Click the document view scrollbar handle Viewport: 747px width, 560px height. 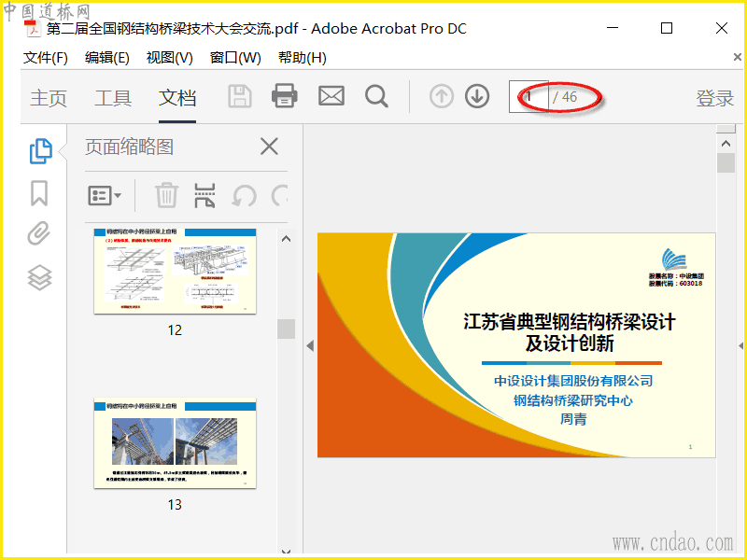coord(726,162)
